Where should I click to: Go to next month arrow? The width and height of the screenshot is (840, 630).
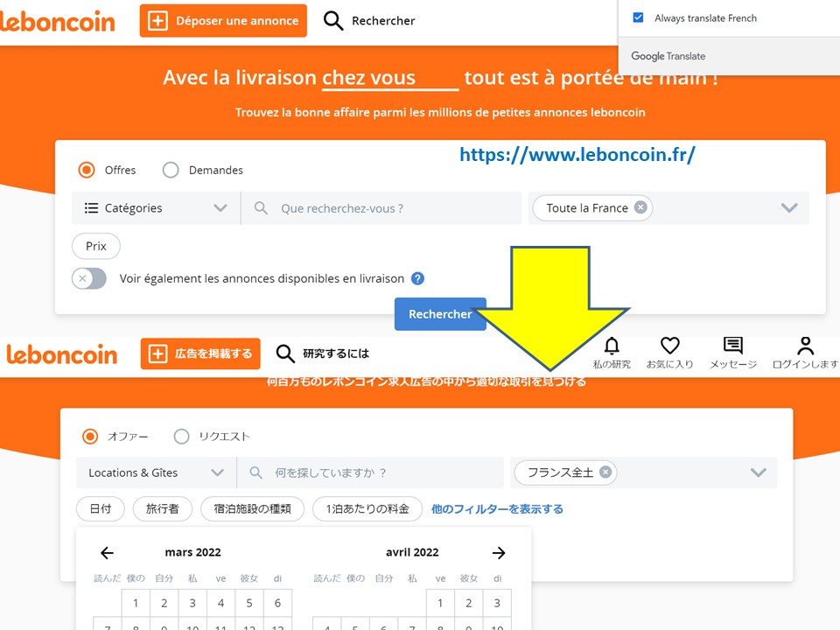(x=499, y=553)
